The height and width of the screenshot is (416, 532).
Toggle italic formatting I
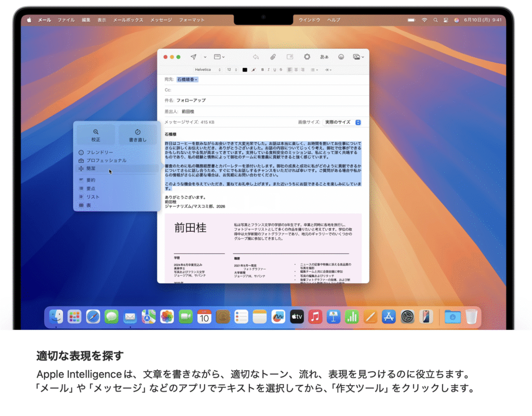tap(269, 70)
